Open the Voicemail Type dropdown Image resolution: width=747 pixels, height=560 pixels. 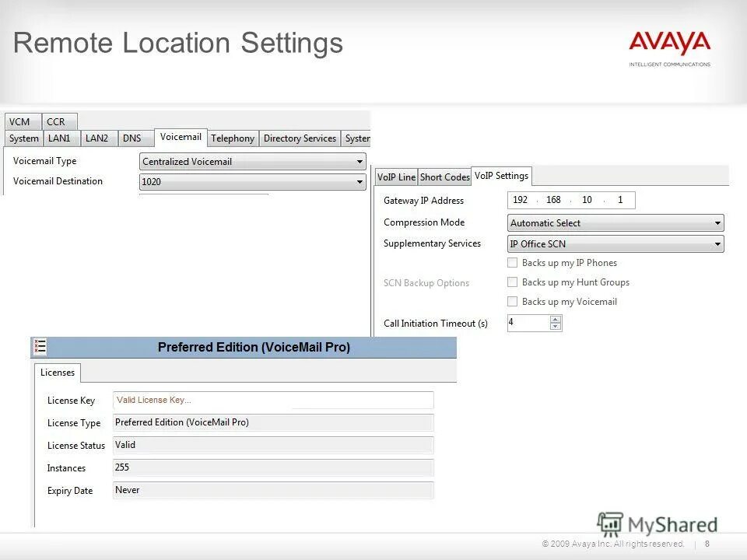coord(359,161)
